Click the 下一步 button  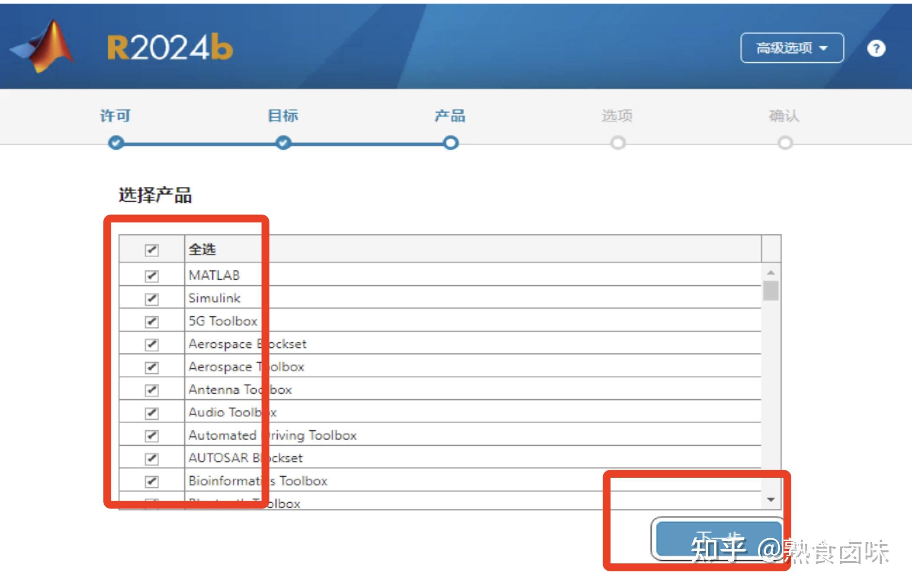[718, 539]
